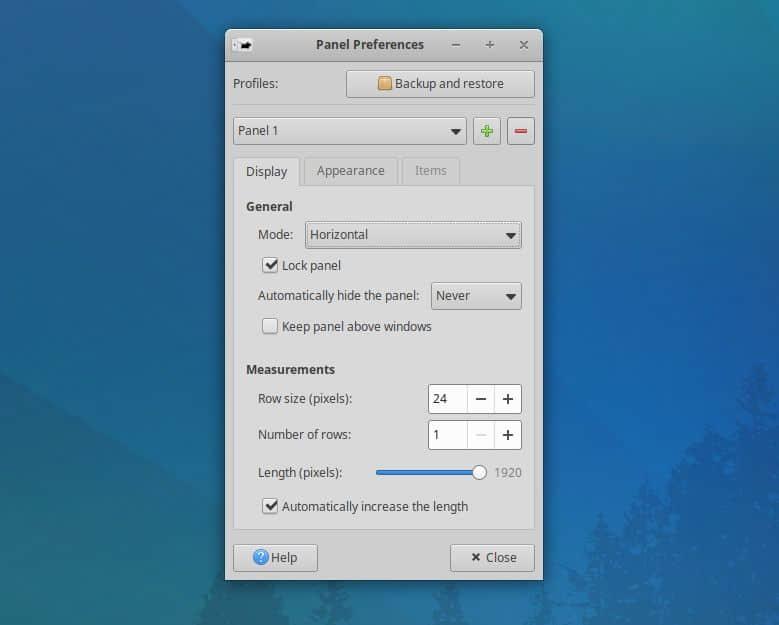Disable the Lock panel checkbox
This screenshot has height=625, width=779.
270,265
